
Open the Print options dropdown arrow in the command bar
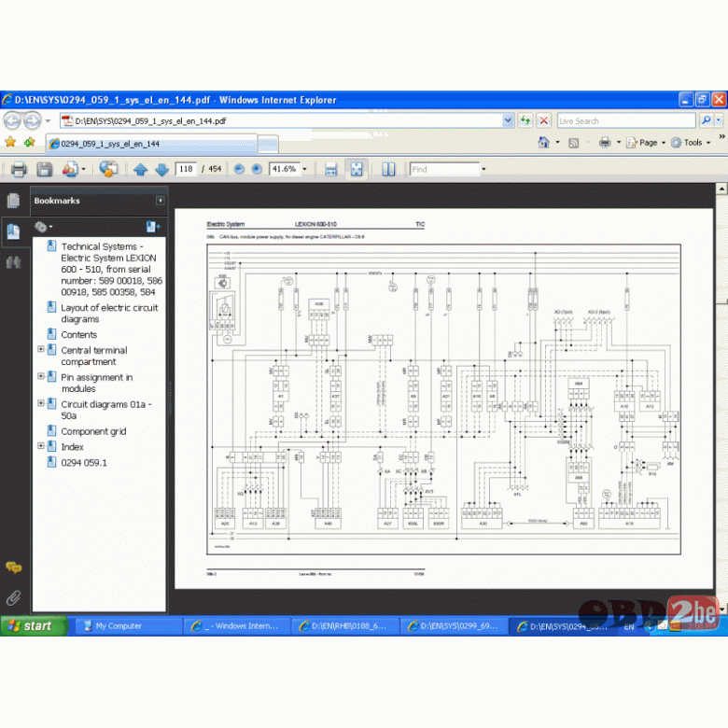coord(619,143)
